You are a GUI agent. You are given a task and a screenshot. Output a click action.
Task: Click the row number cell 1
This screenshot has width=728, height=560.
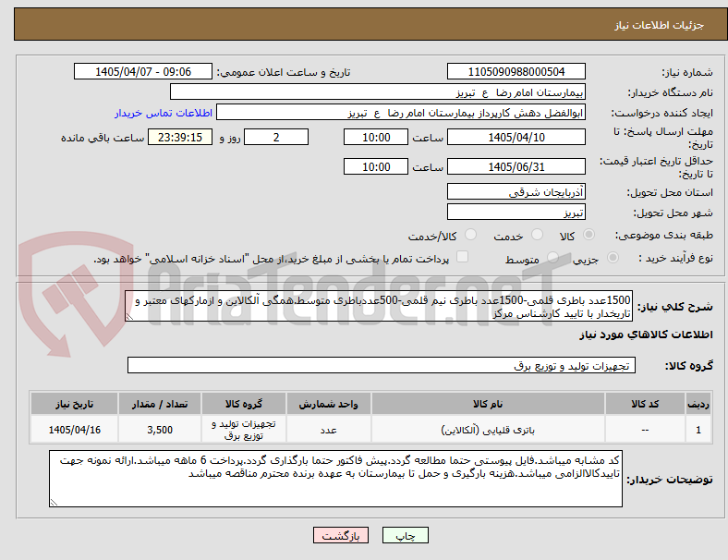[698, 430]
